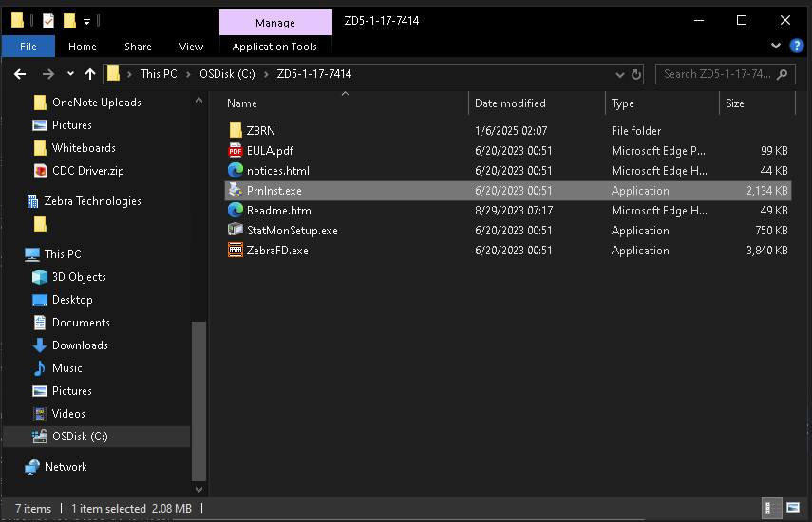The image size is (812, 522).
Task: Click the up-one-level arrow icon
Action: pyautogui.click(x=90, y=74)
